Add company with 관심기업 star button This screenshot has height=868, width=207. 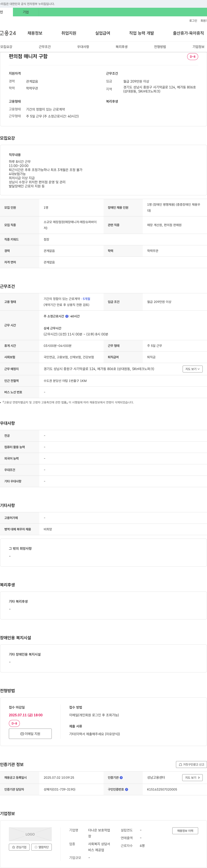pyautogui.click(x=19, y=847)
